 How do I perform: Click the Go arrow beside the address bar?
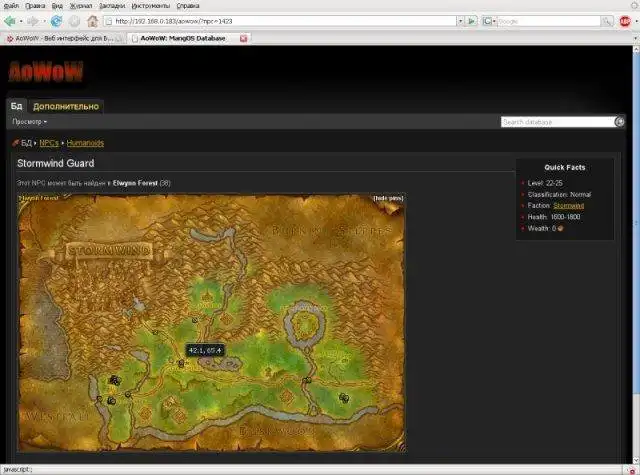click(x=472, y=21)
